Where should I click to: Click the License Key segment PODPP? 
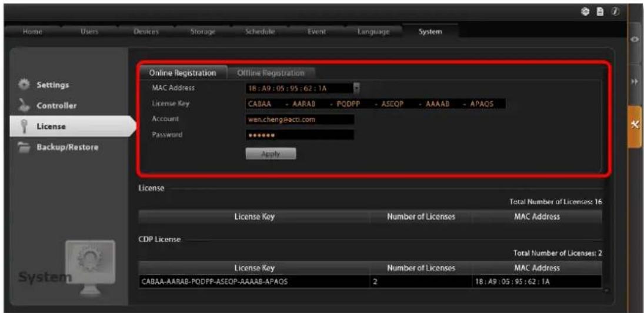[x=348, y=104]
